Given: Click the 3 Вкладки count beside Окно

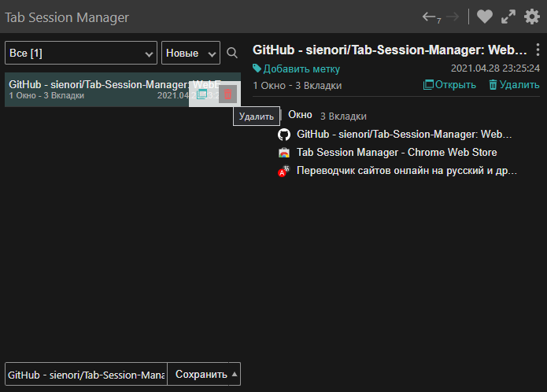Looking at the screenshot, I should click(343, 116).
